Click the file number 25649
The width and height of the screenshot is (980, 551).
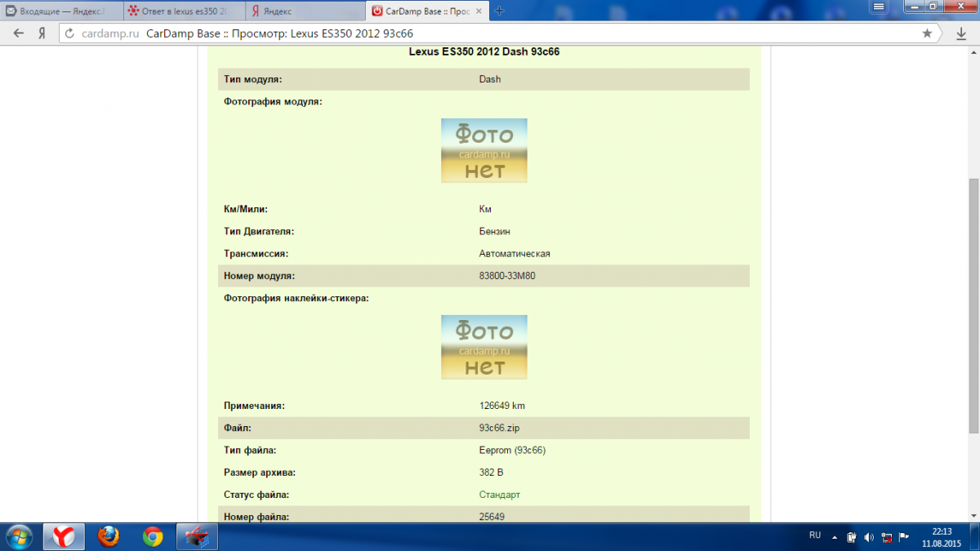492,517
